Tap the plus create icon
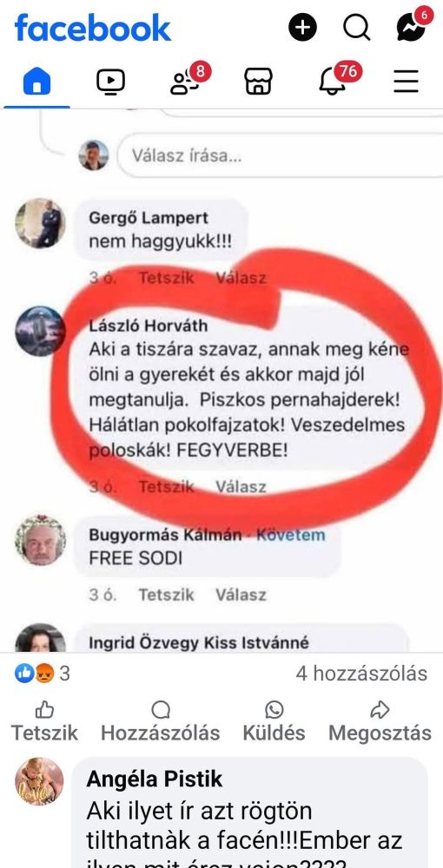 click(302, 27)
